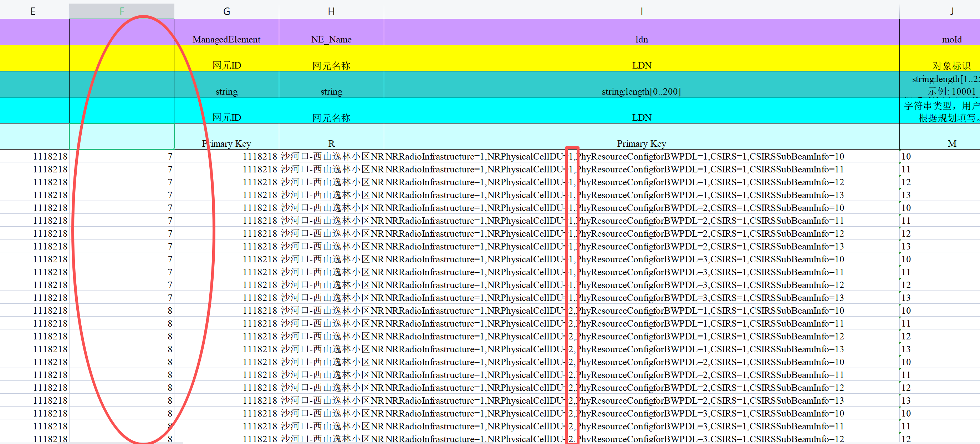
Task: Select yellow 网元名称 cell in column H
Action: [x=331, y=65]
